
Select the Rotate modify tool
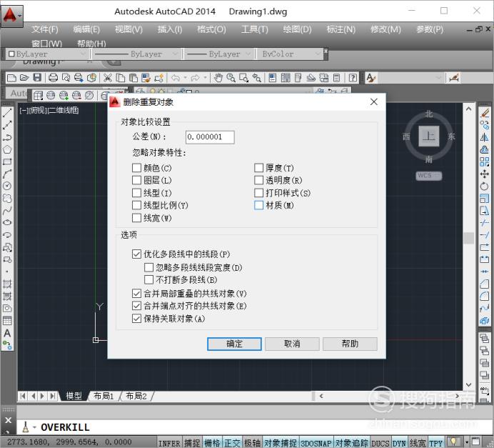[x=485, y=186]
